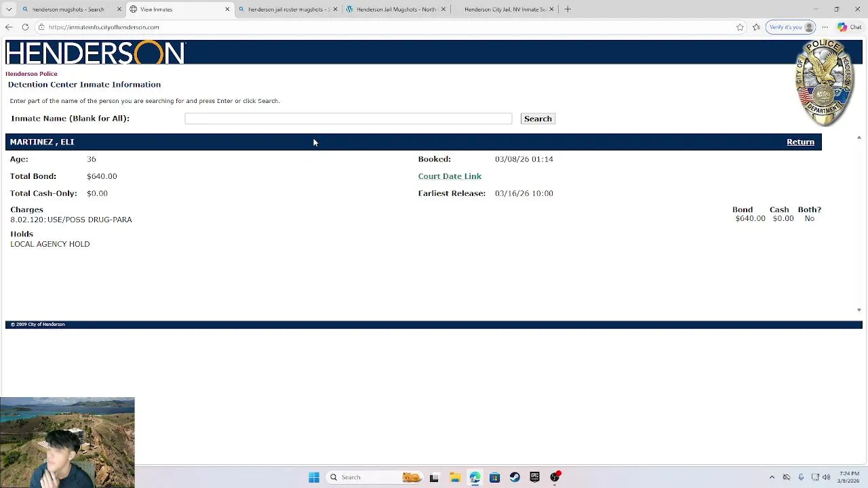Image resolution: width=868 pixels, height=488 pixels.
Task: Click page scrollbar up arrow
Action: point(859,138)
